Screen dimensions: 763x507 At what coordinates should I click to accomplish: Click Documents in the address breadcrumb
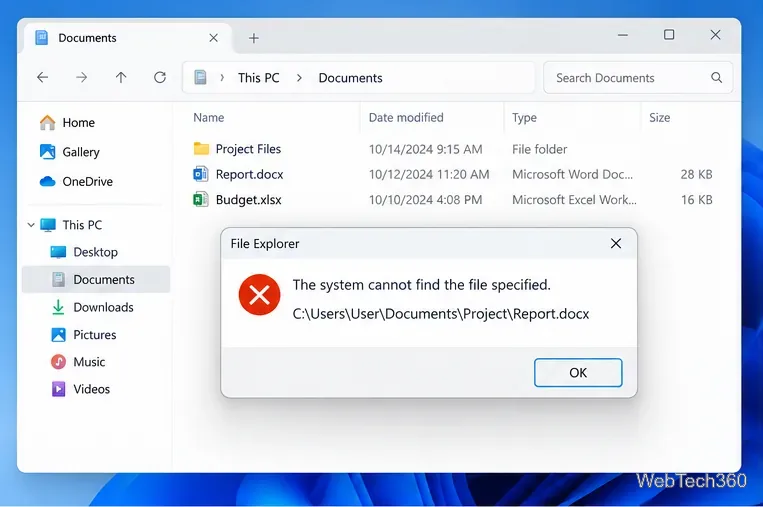(350, 78)
